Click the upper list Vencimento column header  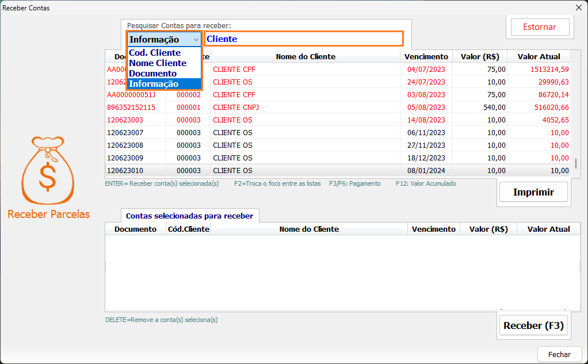point(426,56)
